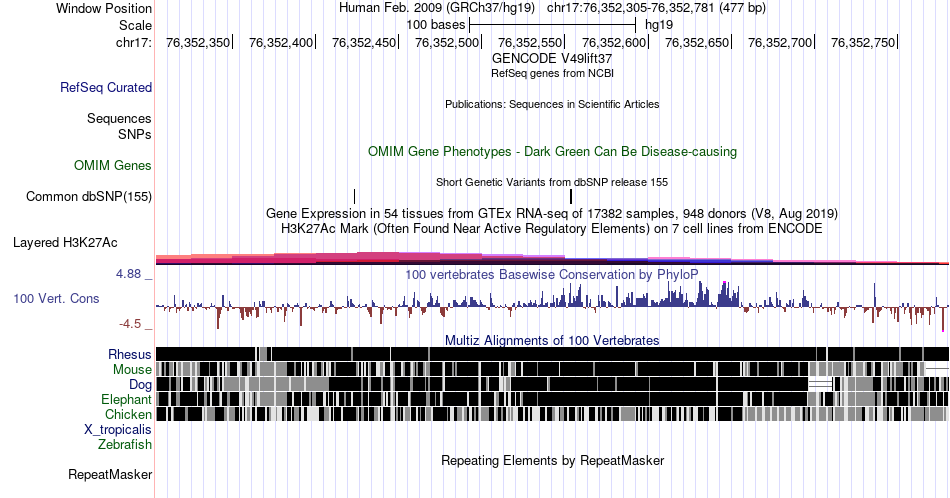Click the Rhesus alignment bar
The height and width of the screenshot is (498, 950).
(552, 354)
